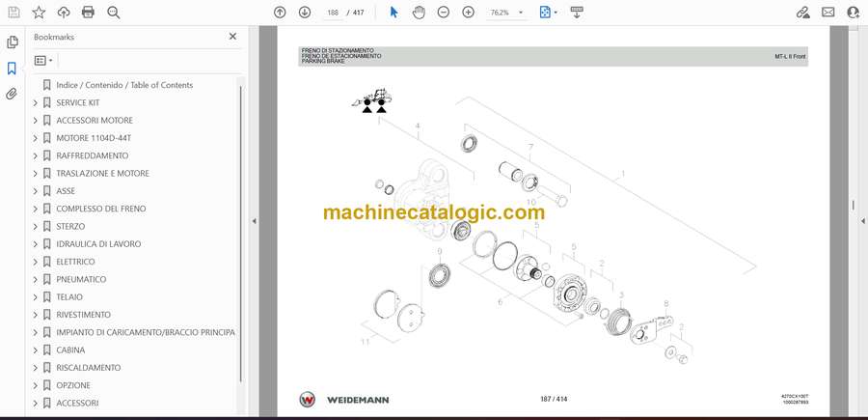Screen dimensions: 868x420
Task: Open the Bookmarks panel icon
Action: coord(12,69)
